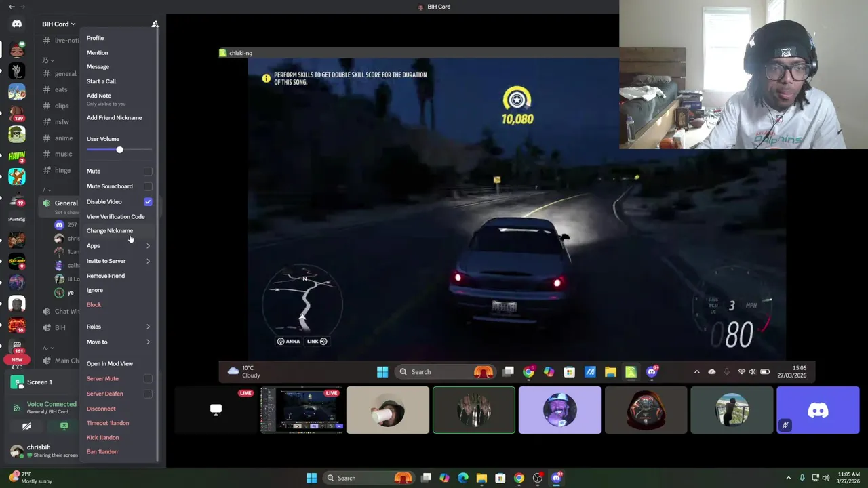The width and height of the screenshot is (868, 488).
Task: Toggle the Server Deafen checkbox
Action: (x=148, y=394)
